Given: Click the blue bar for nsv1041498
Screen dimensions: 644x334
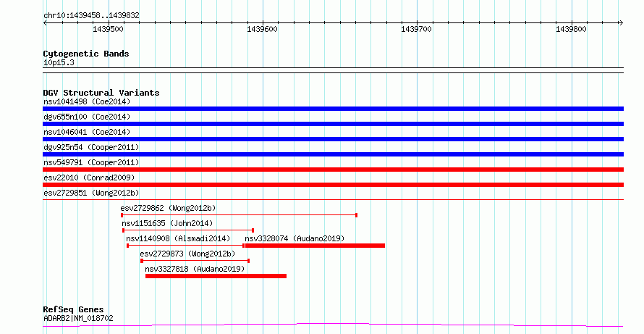Looking at the screenshot, I should tap(333, 109).
